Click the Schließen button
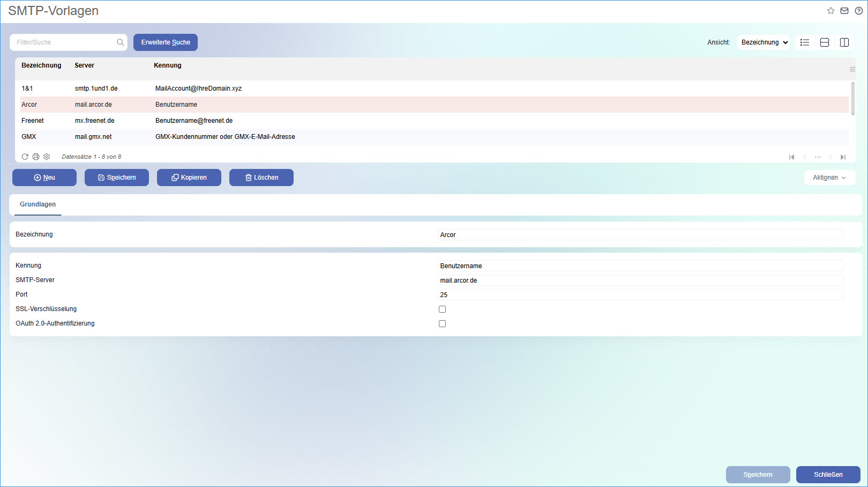The height and width of the screenshot is (487, 868). coord(828,475)
